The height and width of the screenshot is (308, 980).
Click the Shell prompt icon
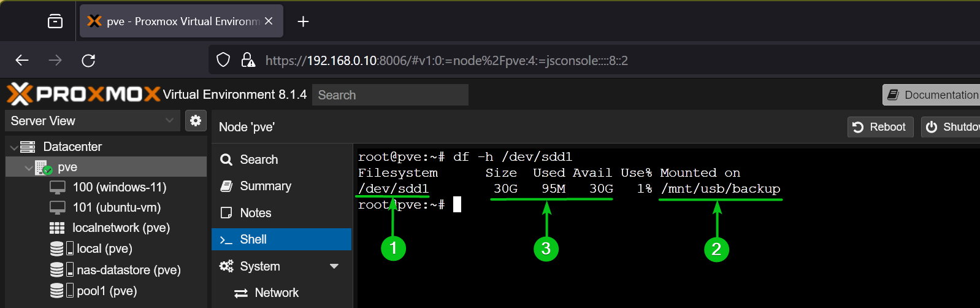tap(226, 240)
